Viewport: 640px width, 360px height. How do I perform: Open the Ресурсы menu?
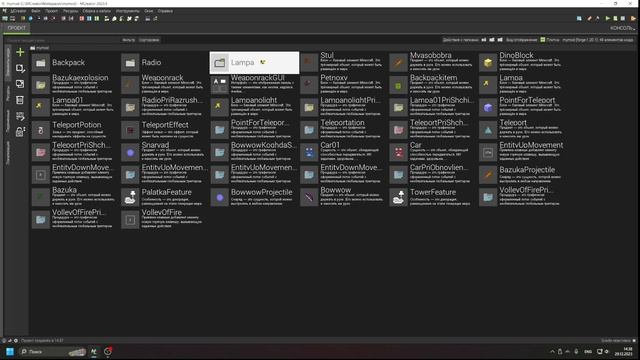click(x=71, y=11)
